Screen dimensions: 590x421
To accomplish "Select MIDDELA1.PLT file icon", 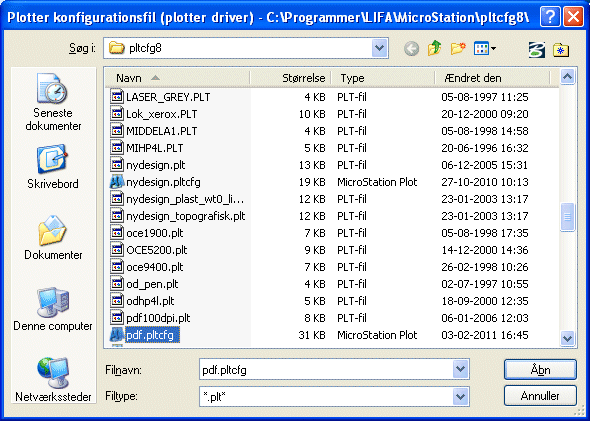I will coord(117,131).
